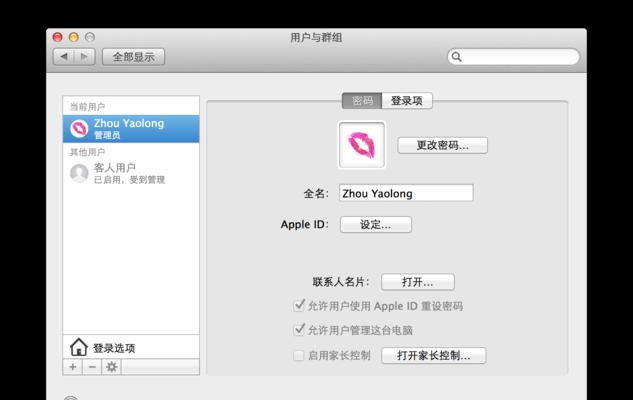Open the gear action menu

111,367
